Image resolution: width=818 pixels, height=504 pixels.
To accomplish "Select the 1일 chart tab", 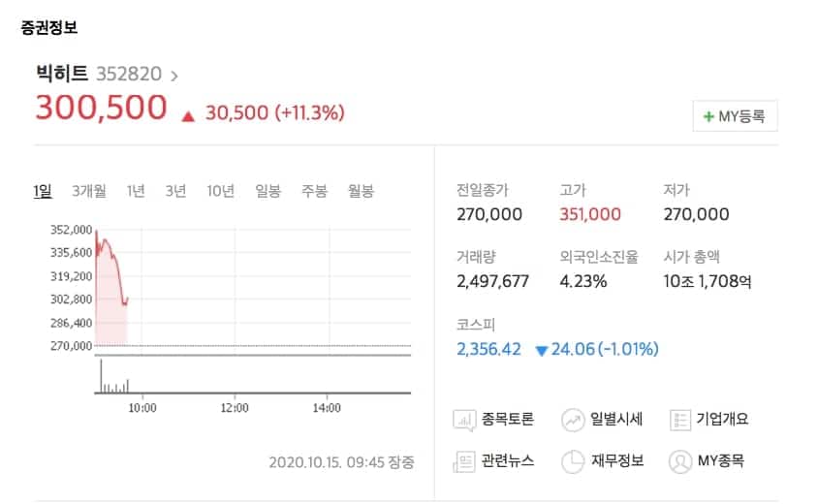I will coord(43,191).
